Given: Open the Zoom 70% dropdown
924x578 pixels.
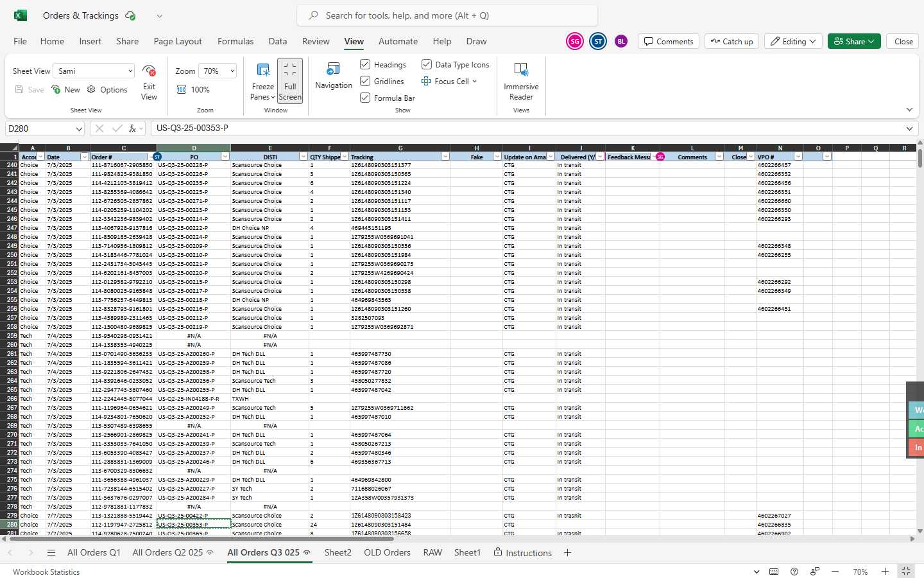Looking at the screenshot, I should click(218, 71).
